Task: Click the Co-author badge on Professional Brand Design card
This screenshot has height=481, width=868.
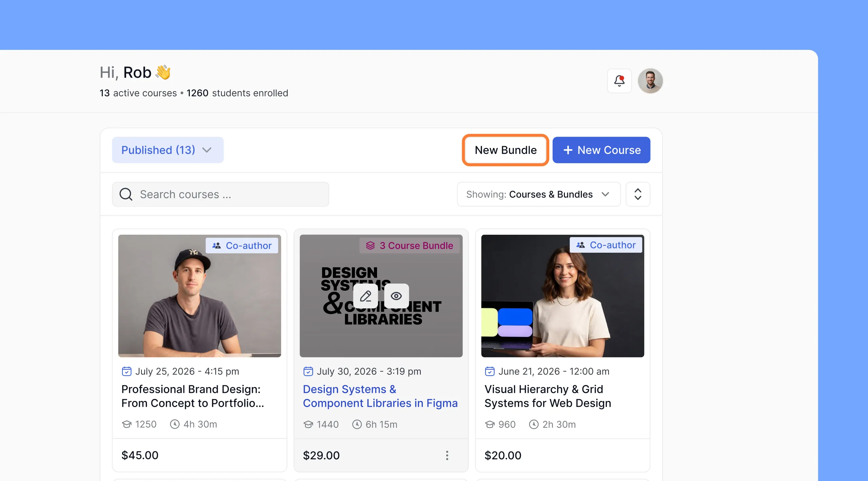Action: click(x=242, y=245)
